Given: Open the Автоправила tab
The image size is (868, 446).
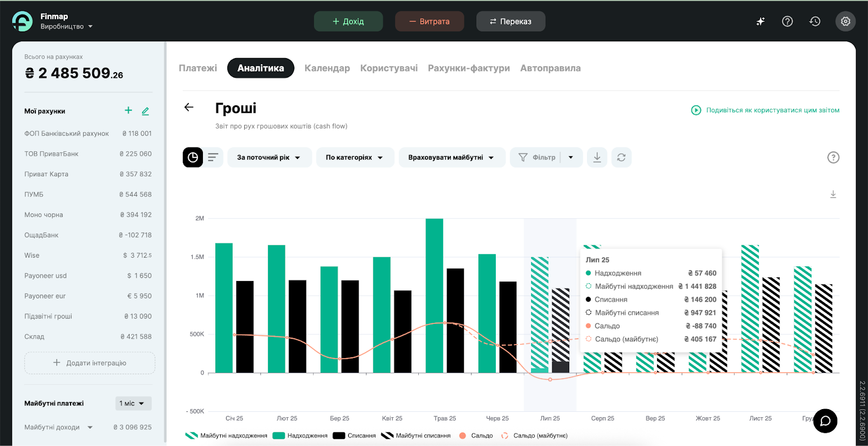Looking at the screenshot, I should [550, 68].
